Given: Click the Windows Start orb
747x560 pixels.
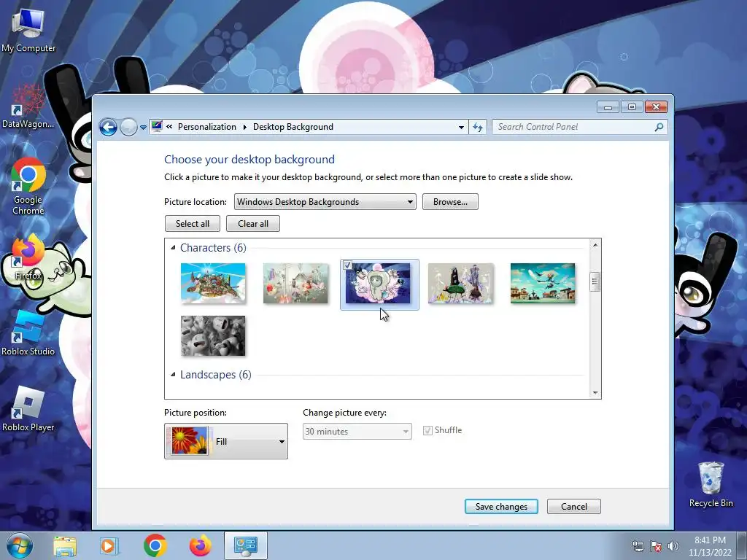Looking at the screenshot, I should [20, 545].
